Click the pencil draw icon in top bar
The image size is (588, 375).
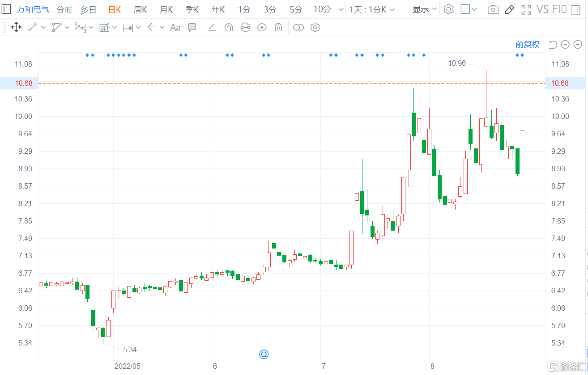[x=509, y=10]
